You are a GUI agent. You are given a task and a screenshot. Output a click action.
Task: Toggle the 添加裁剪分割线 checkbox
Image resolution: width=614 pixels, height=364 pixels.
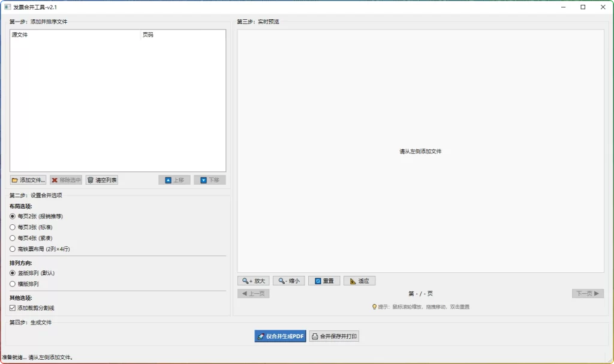13,308
